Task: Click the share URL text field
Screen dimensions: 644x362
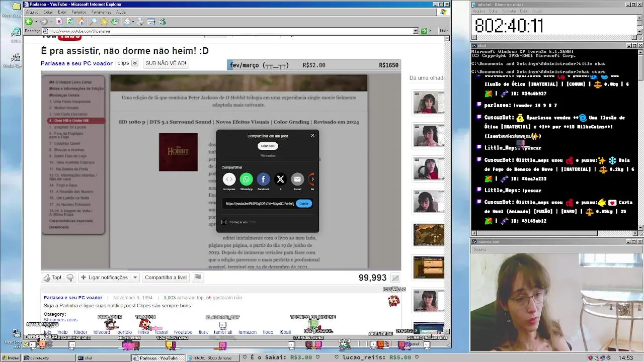Action: click(x=259, y=204)
